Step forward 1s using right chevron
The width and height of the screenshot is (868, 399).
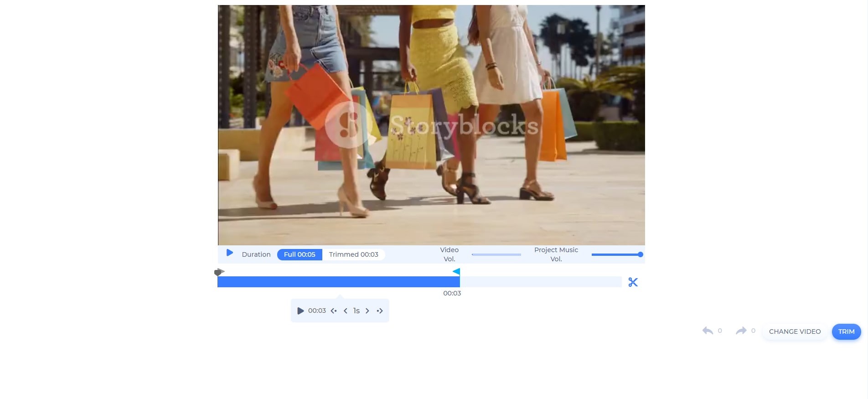click(367, 311)
